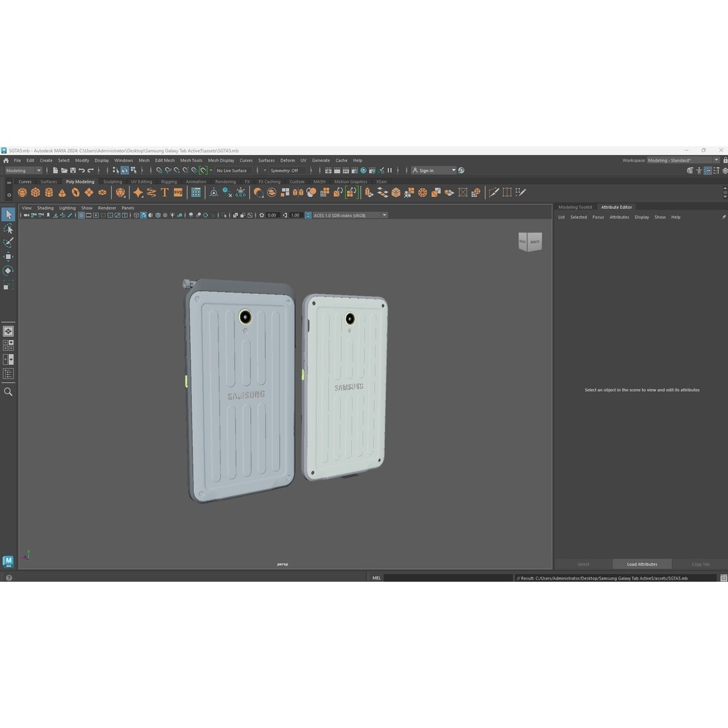The height and width of the screenshot is (728, 728).
Task: Switch to single perspective pane layout
Action: pos(8,331)
